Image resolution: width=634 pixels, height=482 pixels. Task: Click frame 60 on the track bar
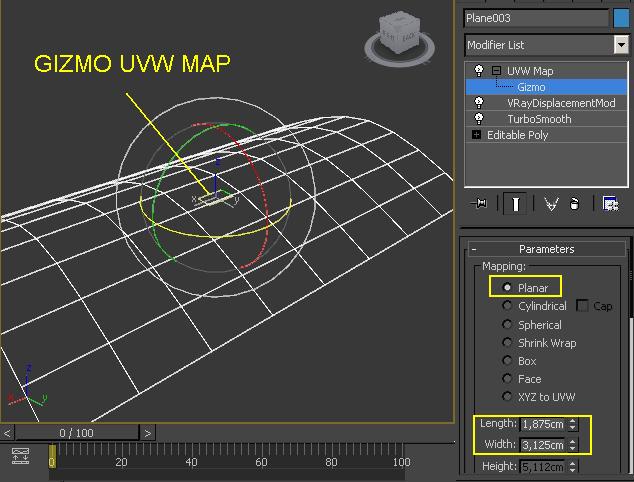point(261,462)
